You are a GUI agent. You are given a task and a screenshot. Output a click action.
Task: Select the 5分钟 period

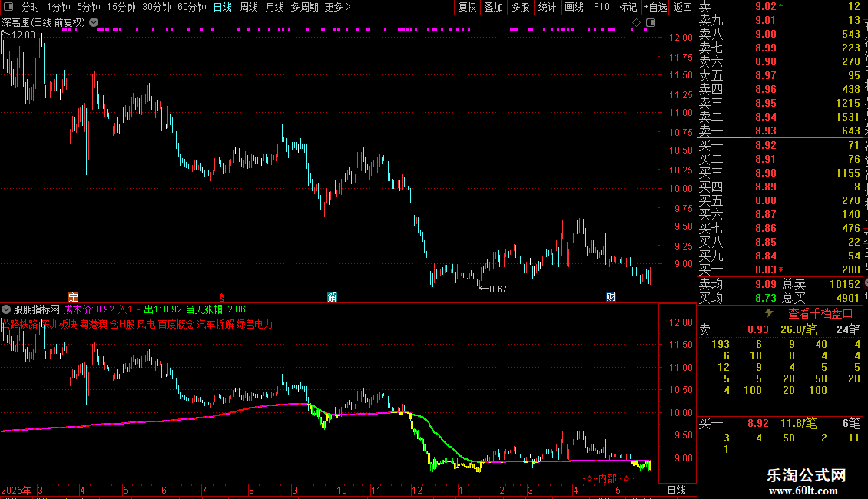[x=88, y=7]
